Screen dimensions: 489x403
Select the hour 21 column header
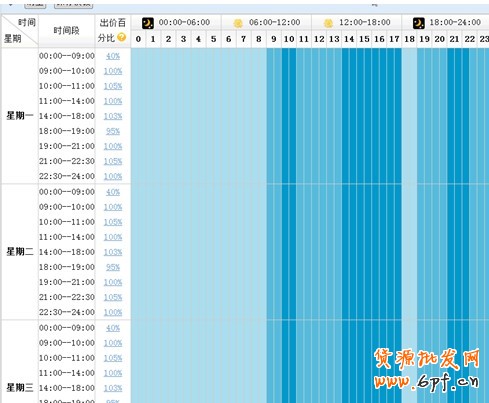pos(454,39)
